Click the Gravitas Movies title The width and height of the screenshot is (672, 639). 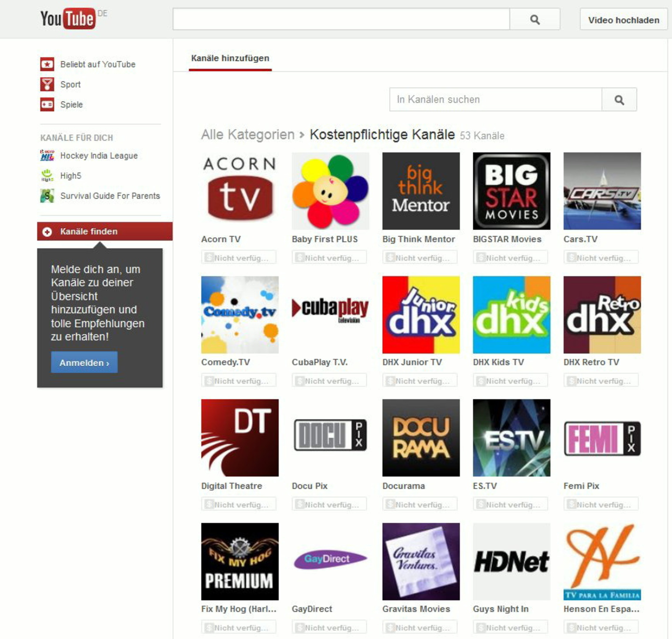pos(416,609)
